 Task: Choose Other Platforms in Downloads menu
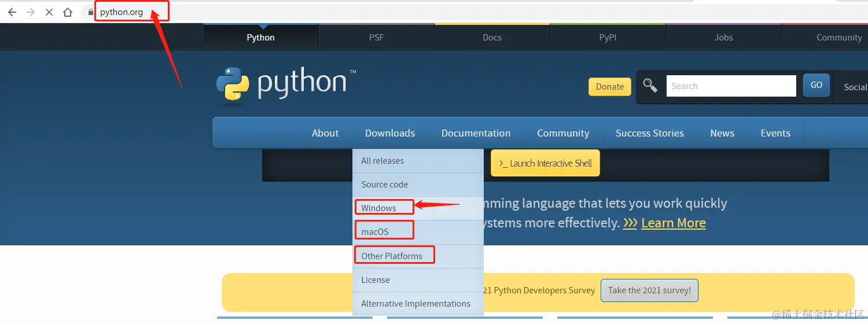pyautogui.click(x=418, y=256)
